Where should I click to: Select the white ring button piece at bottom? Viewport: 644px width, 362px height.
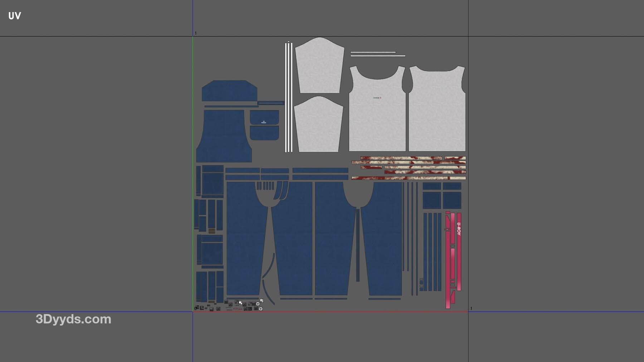coord(260,309)
